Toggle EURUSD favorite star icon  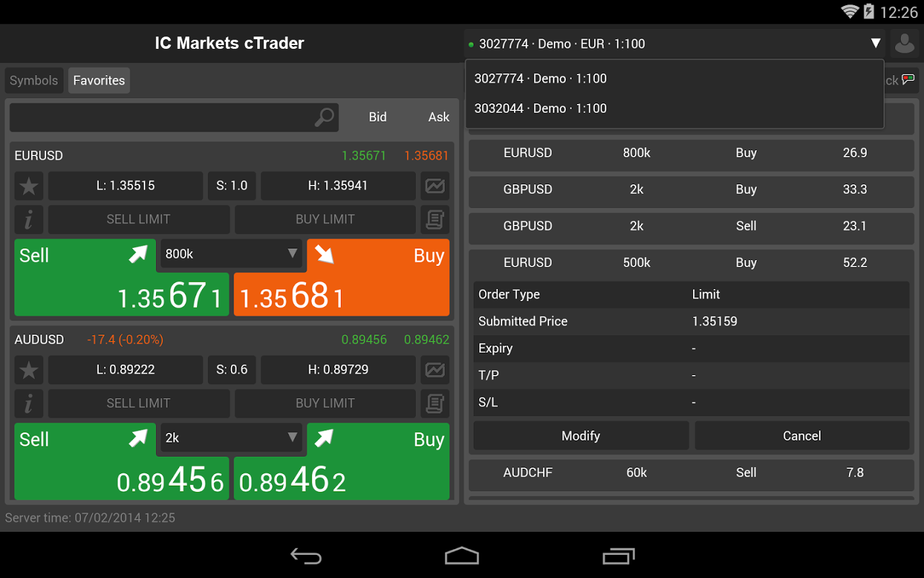[29, 186]
